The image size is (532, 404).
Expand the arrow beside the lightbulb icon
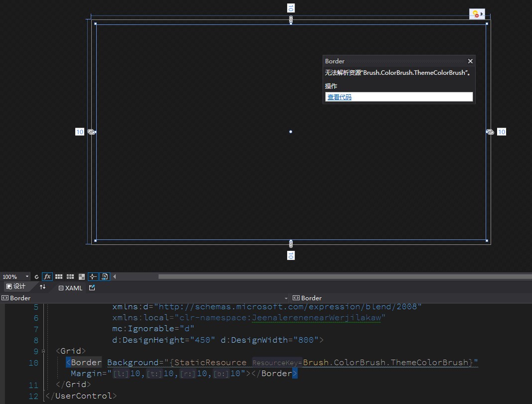482,14
